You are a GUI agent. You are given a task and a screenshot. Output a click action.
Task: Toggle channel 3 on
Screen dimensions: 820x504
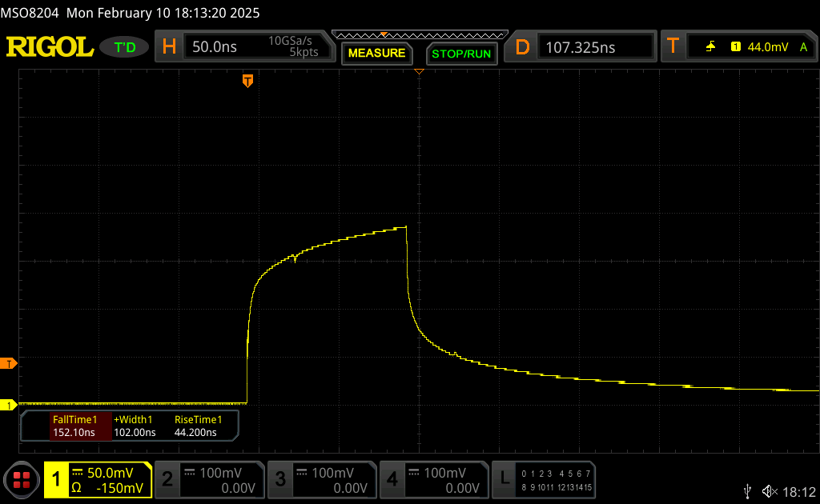tap(321, 480)
